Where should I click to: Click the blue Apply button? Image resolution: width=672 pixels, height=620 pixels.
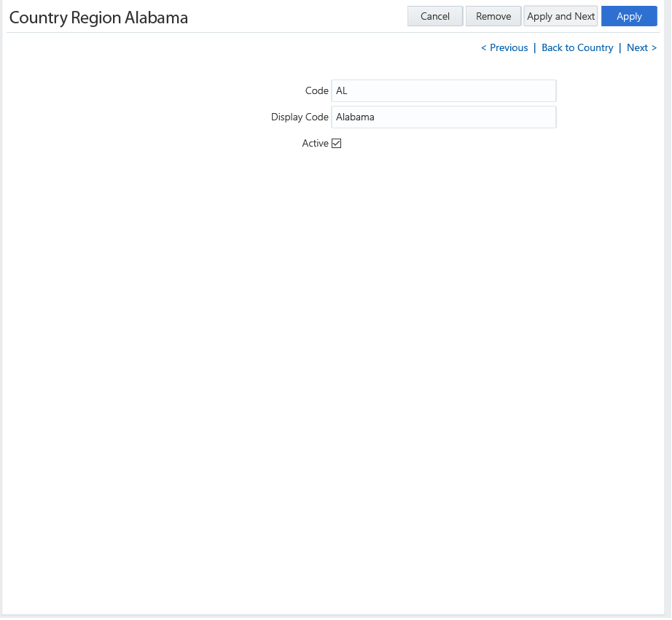[x=629, y=16]
